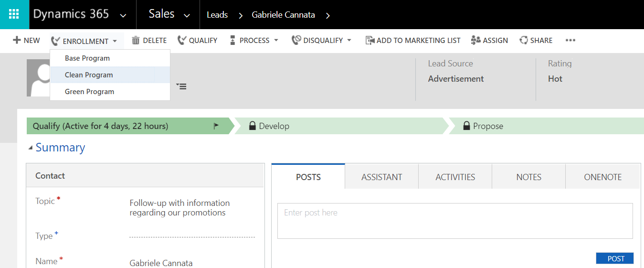Open the app launcher waffle icon

coord(14,14)
